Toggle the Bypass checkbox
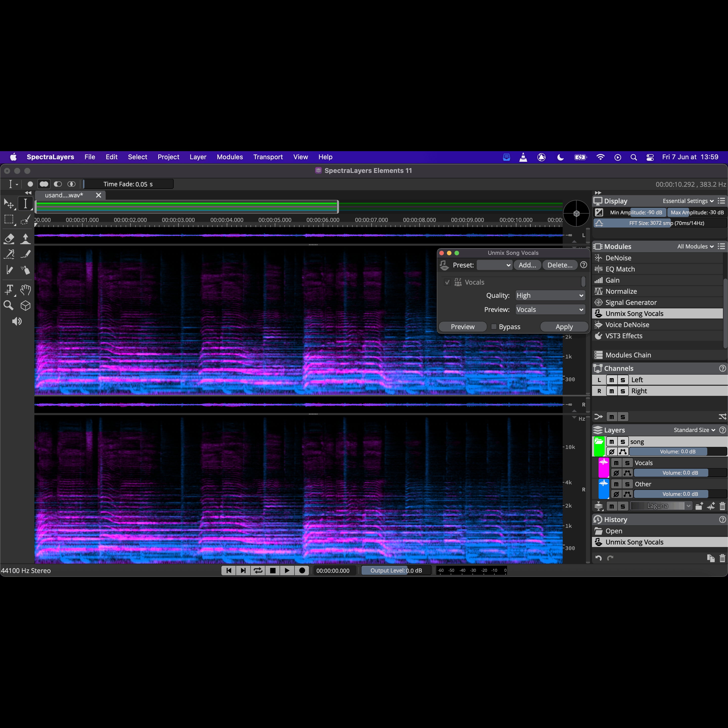 pos(494,327)
